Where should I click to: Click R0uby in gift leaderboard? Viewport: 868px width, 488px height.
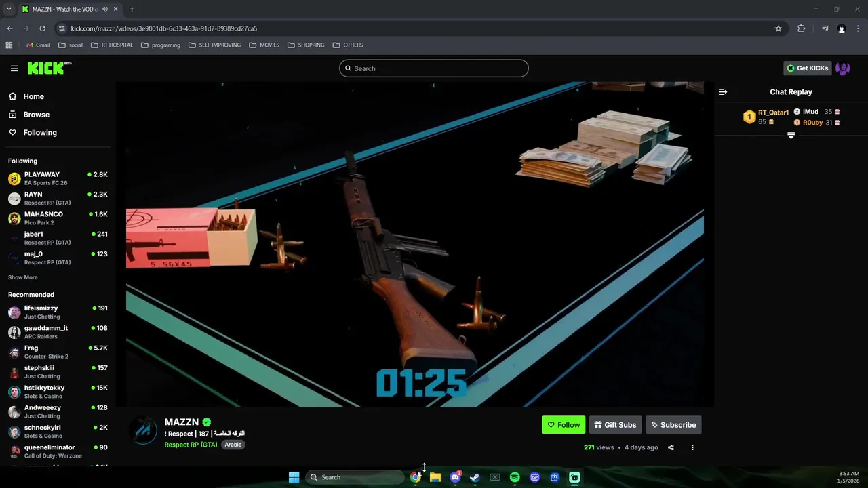coord(812,123)
